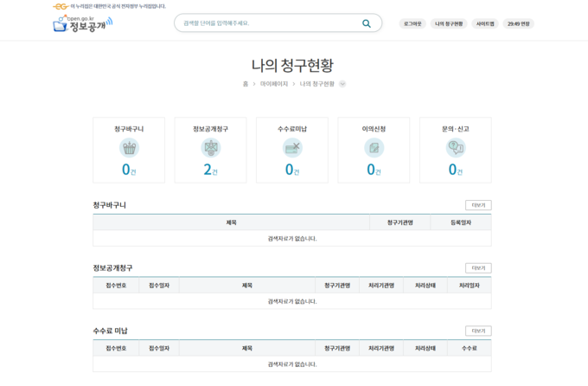Click the 처리일자 column header

point(470,286)
